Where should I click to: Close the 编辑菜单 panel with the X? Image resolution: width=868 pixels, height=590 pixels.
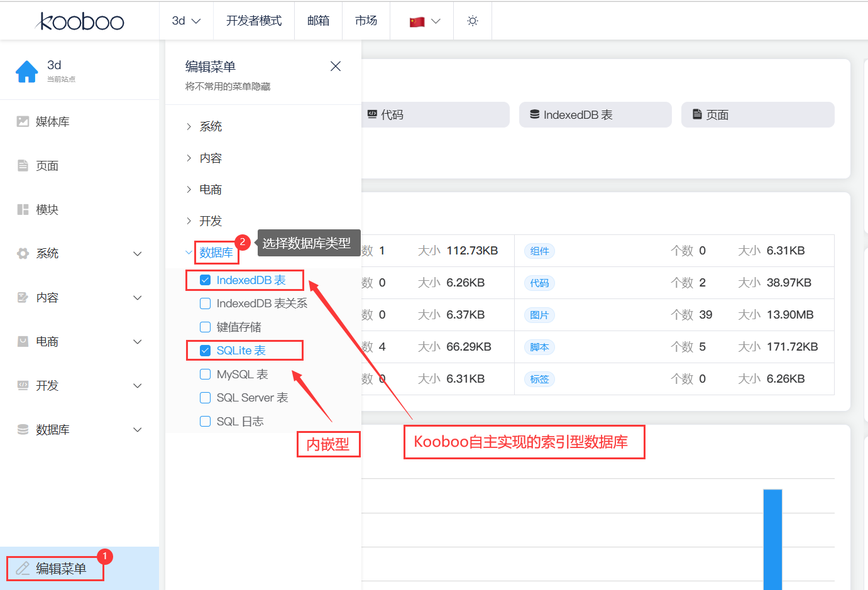point(336,66)
